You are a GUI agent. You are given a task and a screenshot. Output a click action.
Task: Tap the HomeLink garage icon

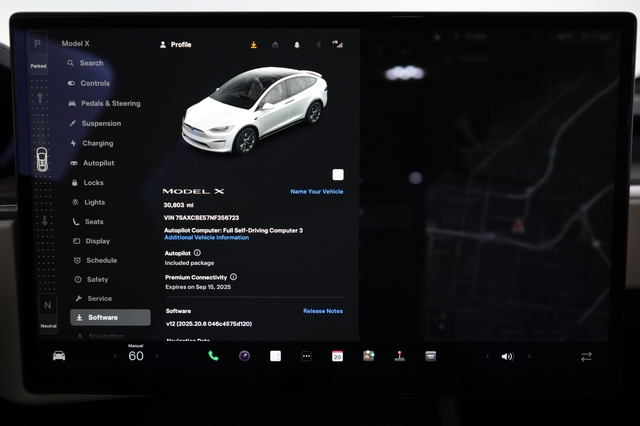[275, 44]
